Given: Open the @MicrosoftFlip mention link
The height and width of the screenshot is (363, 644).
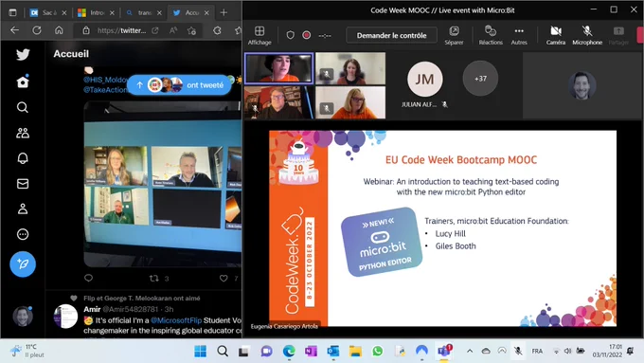Looking at the screenshot, I should [x=176, y=320].
